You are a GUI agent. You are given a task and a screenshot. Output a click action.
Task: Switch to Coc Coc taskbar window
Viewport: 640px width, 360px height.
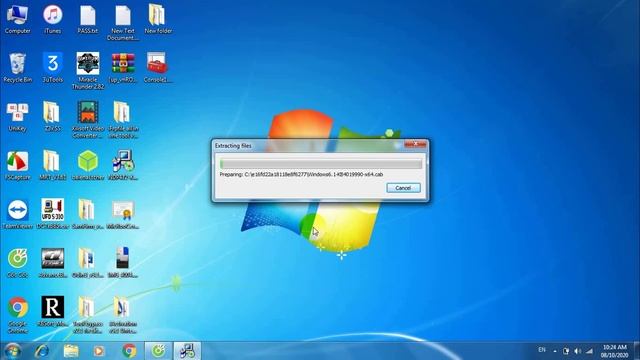point(158,351)
